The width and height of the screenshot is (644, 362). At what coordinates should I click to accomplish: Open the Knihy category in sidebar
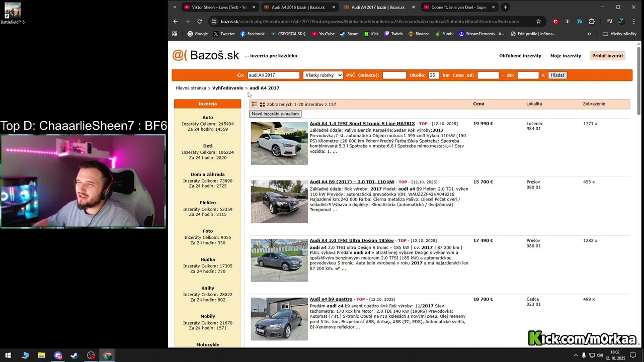(x=208, y=288)
